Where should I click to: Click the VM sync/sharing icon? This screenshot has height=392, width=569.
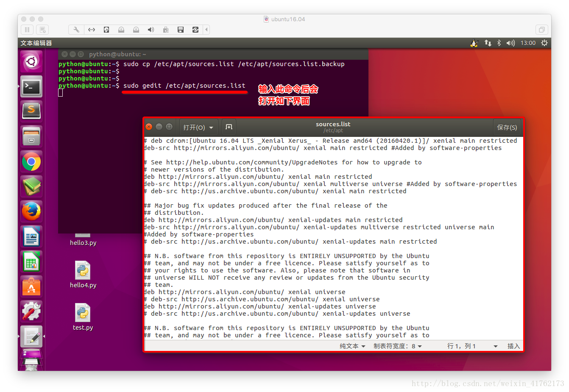pyautogui.click(x=195, y=30)
